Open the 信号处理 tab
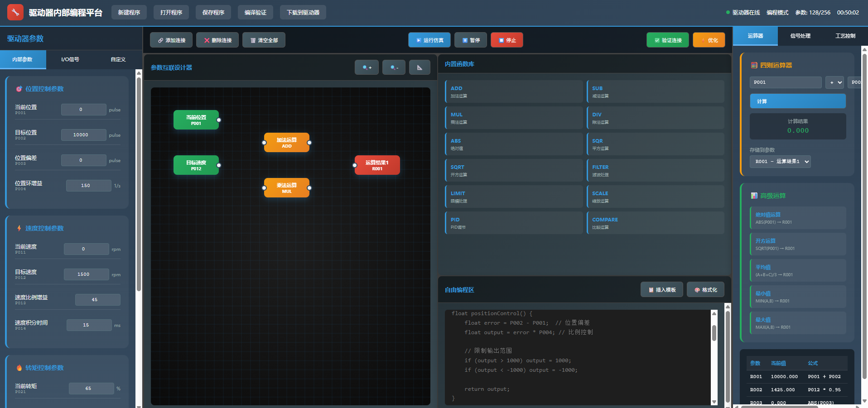 (x=800, y=36)
